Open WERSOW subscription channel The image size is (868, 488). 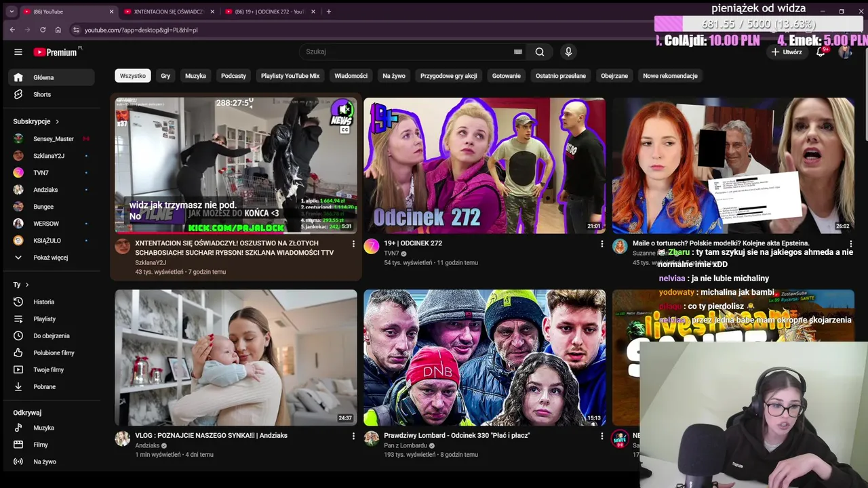pos(52,224)
